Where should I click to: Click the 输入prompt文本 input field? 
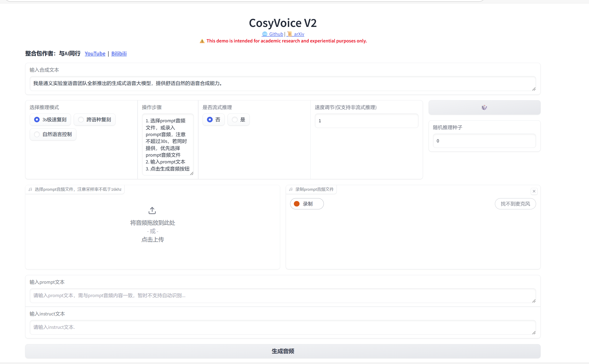pos(283,296)
